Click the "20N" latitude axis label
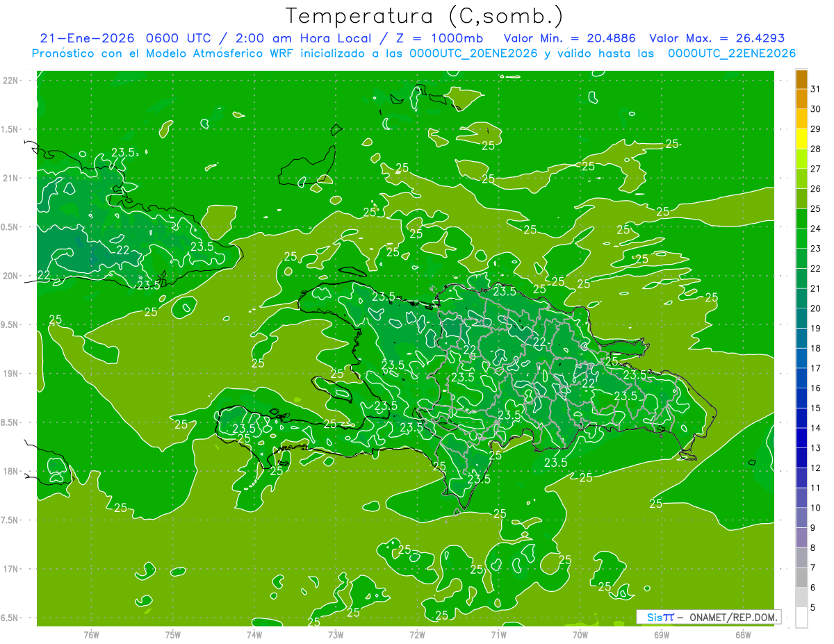 pyautogui.click(x=10, y=276)
